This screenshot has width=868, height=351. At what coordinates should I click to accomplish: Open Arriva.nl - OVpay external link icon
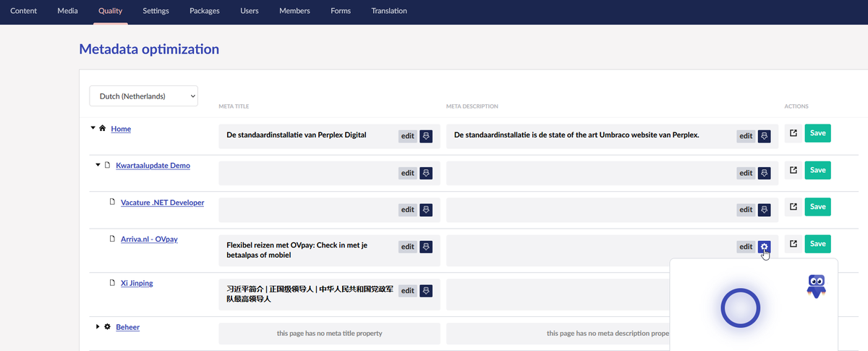pyautogui.click(x=793, y=244)
